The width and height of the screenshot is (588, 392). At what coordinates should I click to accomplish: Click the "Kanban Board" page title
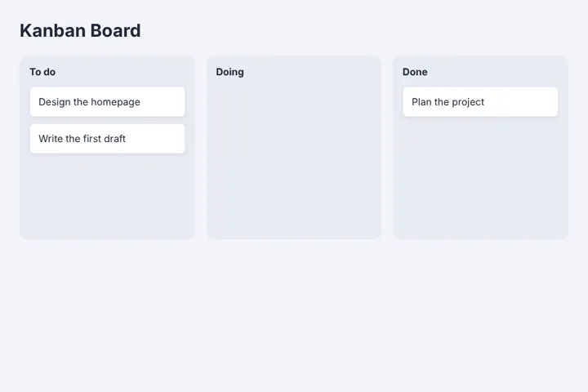click(x=80, y=30)
